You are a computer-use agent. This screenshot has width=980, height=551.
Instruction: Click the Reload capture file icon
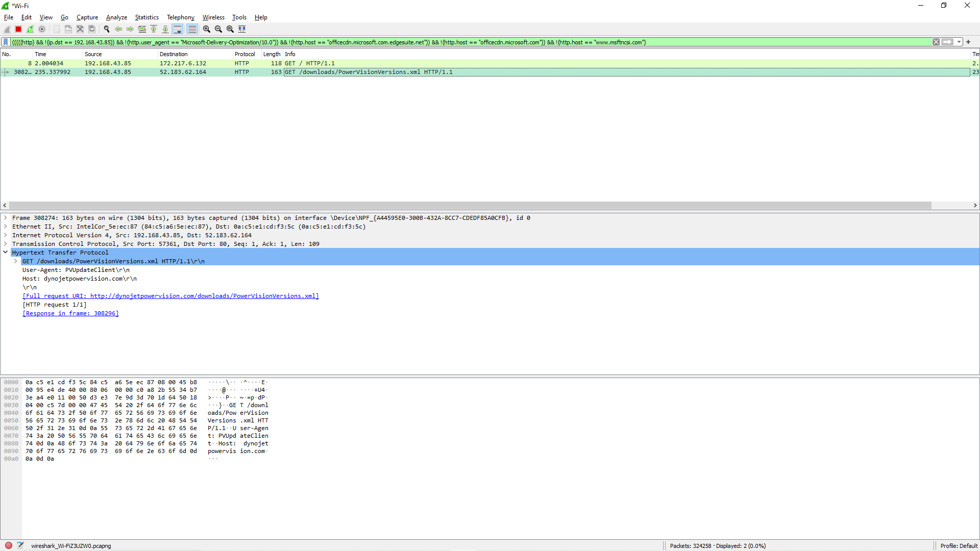pyautogui.click(x=92, y=29)
